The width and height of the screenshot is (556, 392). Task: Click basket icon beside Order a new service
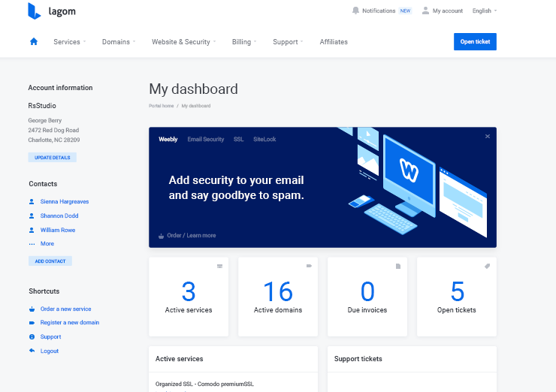click(x=32, y=309)
